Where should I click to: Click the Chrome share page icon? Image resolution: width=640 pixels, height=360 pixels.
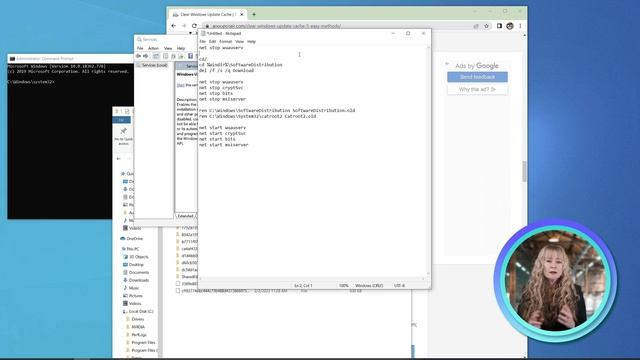coord(476,26)
